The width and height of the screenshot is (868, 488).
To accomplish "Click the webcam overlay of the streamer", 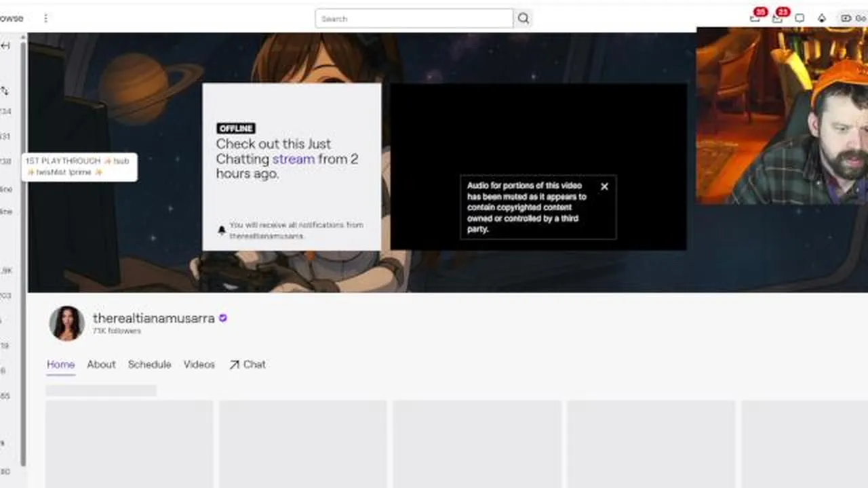I will pyautogui.click(x=782, y=116).
